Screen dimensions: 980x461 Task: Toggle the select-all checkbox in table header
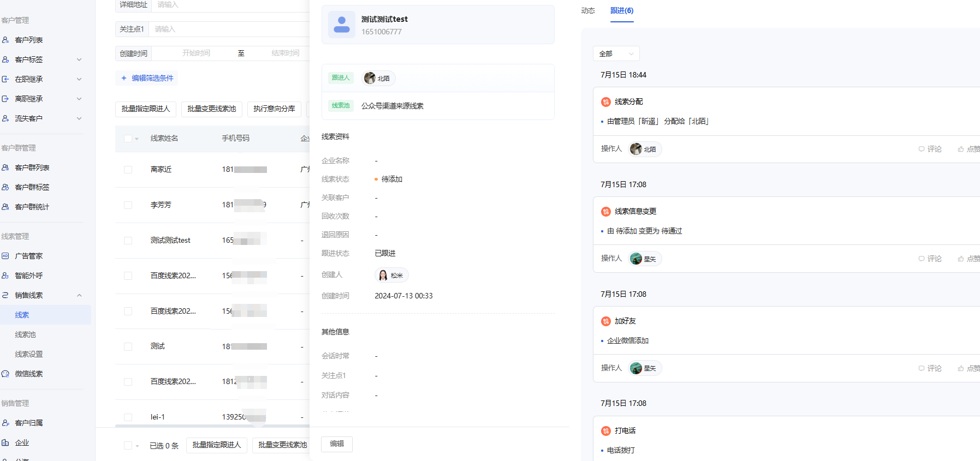(128, 139)
